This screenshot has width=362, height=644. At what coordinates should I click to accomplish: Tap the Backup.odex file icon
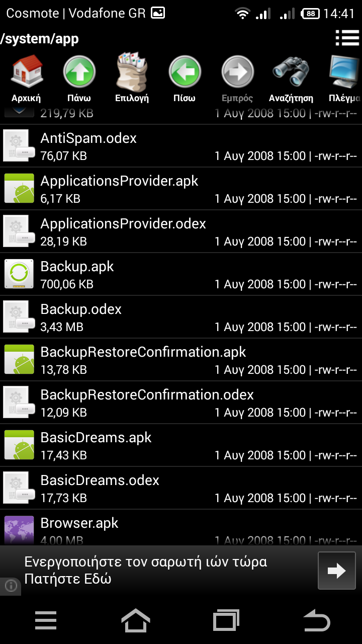(x=19, y=317)
